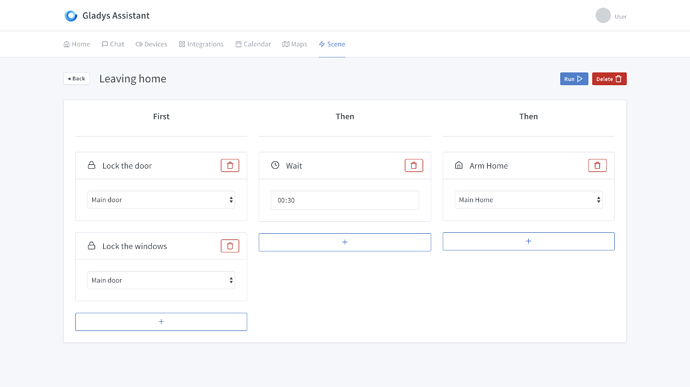The image size is (690, 387).
Task: Click the Arm Home label
Action: (488, 166)
